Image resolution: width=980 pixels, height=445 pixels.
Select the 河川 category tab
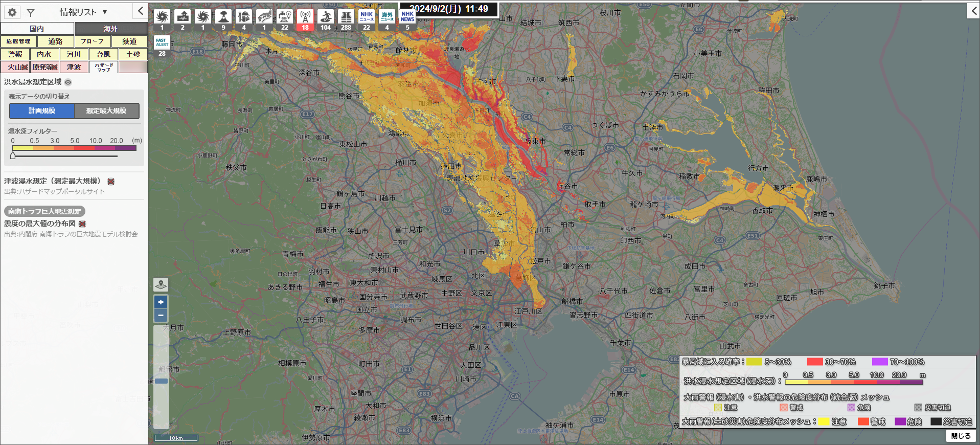[74, 54]
